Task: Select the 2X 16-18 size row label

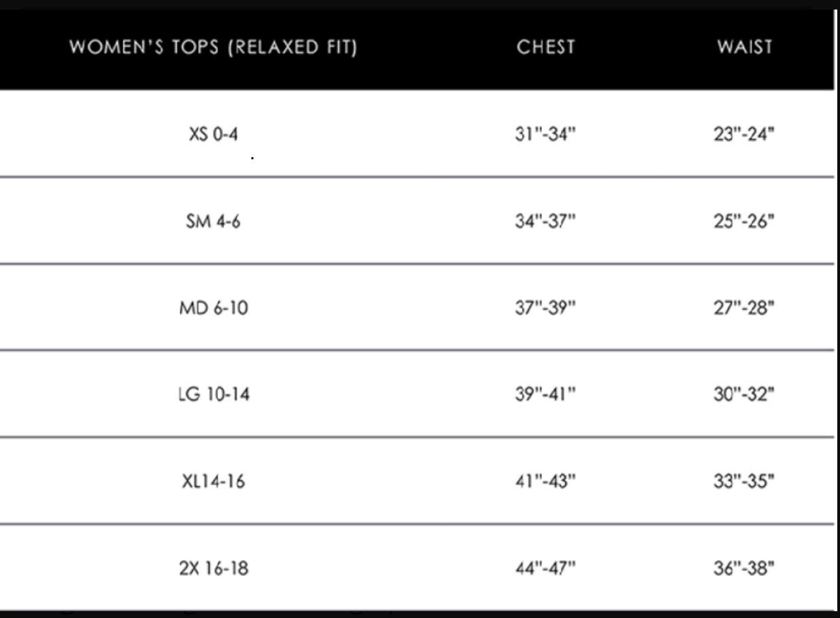Action: pyautogui.click(x=213, y=568)
